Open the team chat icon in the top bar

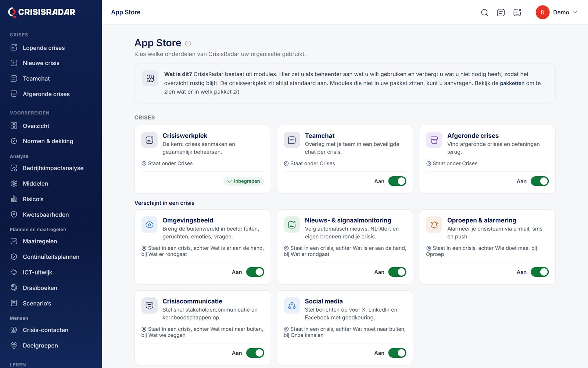click(501, 13)
